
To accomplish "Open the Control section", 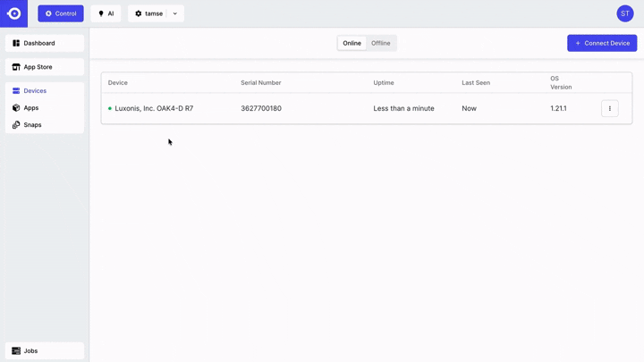I will (x=61, y=13).
